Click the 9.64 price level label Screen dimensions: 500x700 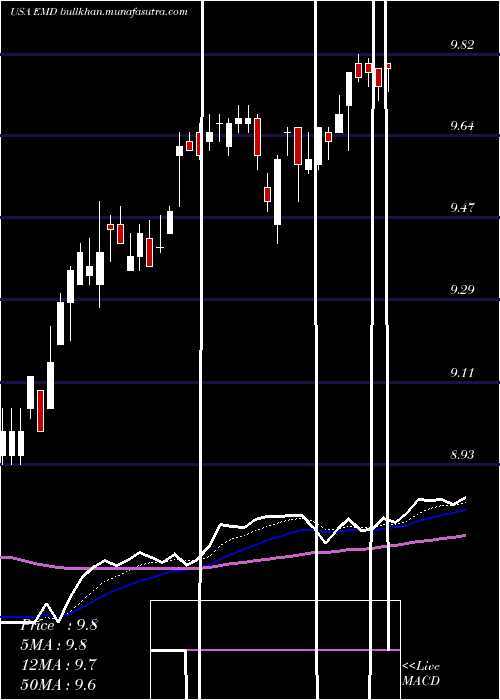pos(462,126)
